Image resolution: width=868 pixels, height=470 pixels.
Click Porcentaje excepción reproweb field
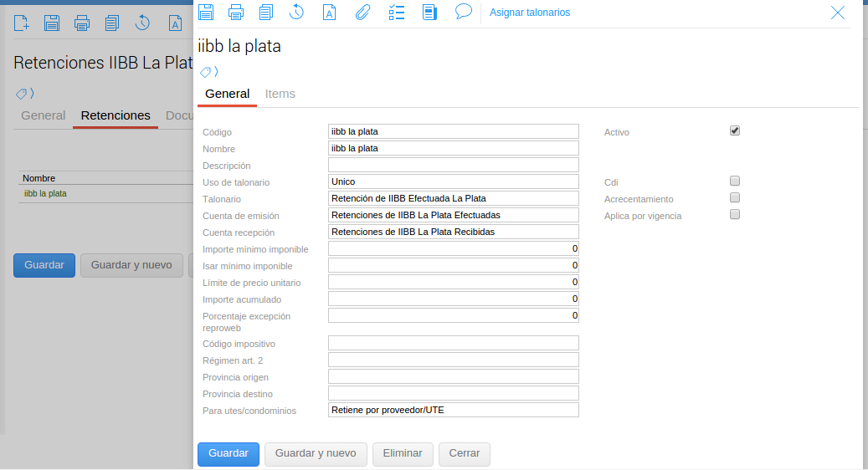point(454,316)
